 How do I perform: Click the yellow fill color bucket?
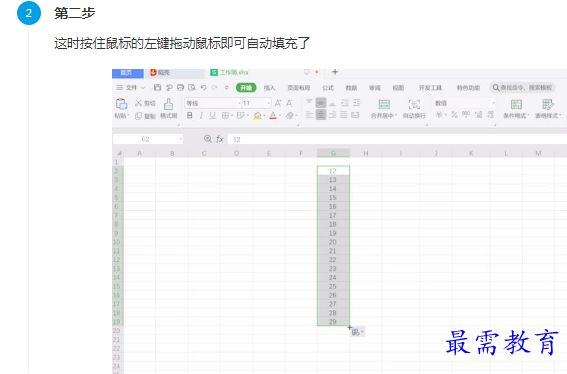[x=257, y=115]
